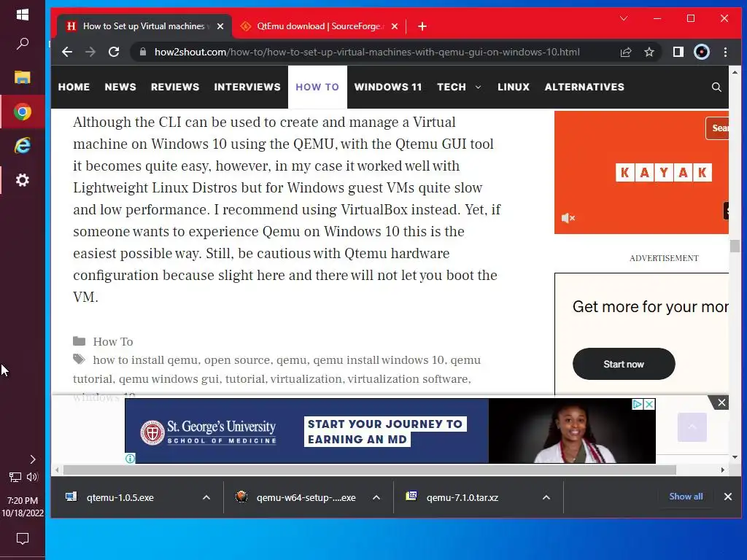
Task: Unmute the Kayak video ad
Action: 568,218
